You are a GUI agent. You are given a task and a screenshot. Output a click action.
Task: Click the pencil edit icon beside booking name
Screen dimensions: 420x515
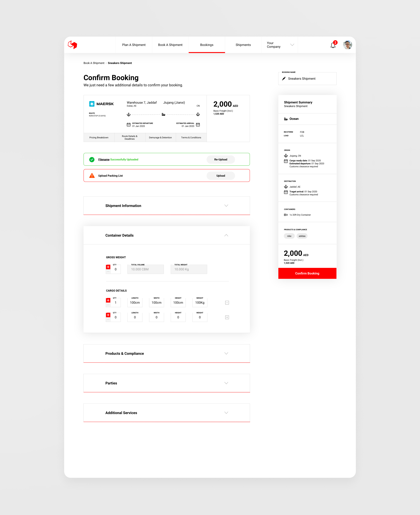pos(284,79)
